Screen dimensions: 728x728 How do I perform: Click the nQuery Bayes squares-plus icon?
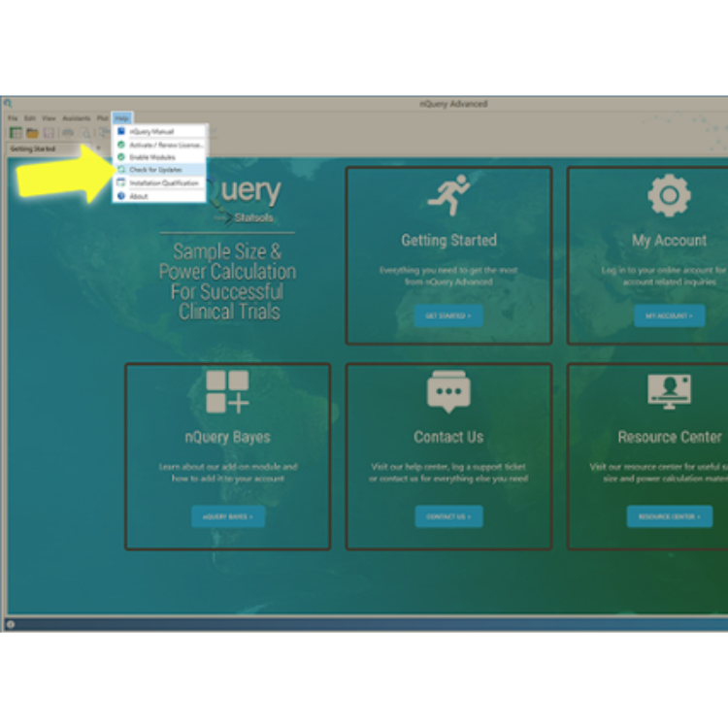click(227, 392)
